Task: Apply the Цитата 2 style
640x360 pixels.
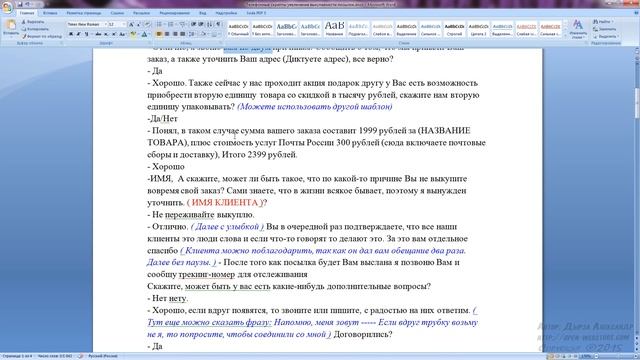Action: [478, 29]
